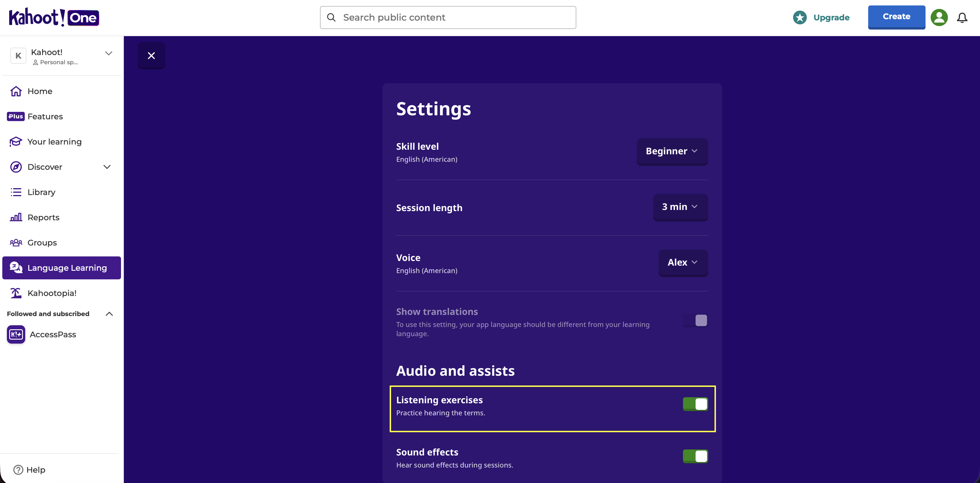980x483 pixels.
Task: Focus the Search public content field
Action: click(x=448, y=17)
